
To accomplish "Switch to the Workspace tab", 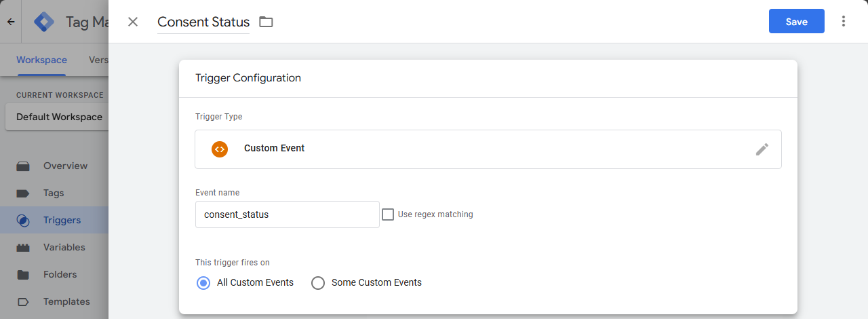I will click(x=41, y=60).
